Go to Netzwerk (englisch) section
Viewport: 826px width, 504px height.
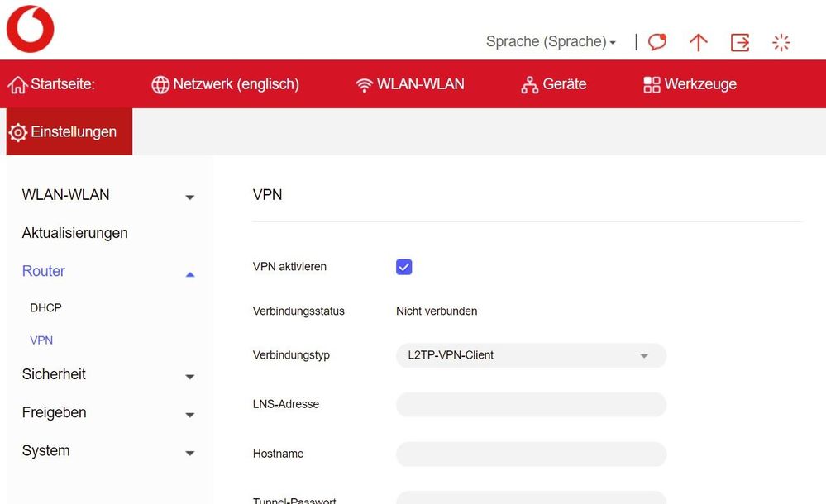pyautogui.click(x=225, y=83)
